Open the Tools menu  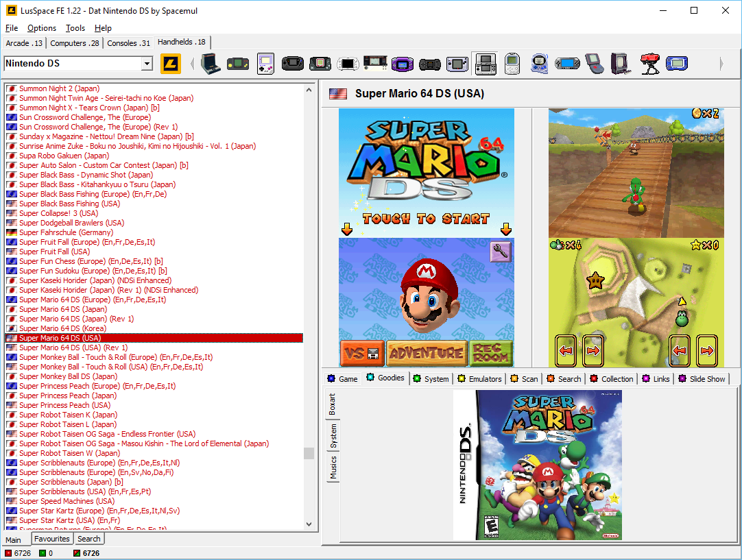click(75, 28)
